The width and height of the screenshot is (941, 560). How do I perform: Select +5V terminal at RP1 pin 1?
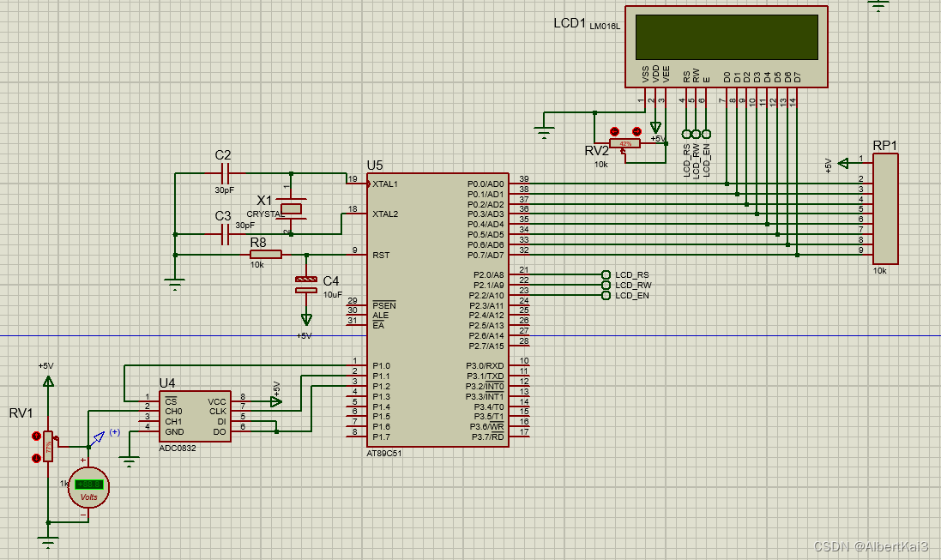[843, 163]
